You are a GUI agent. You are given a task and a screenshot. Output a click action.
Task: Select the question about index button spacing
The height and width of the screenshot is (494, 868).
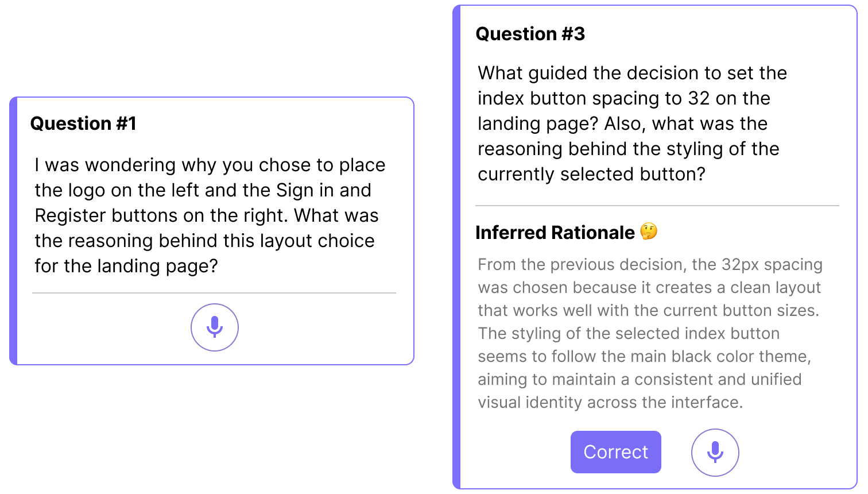631,123
